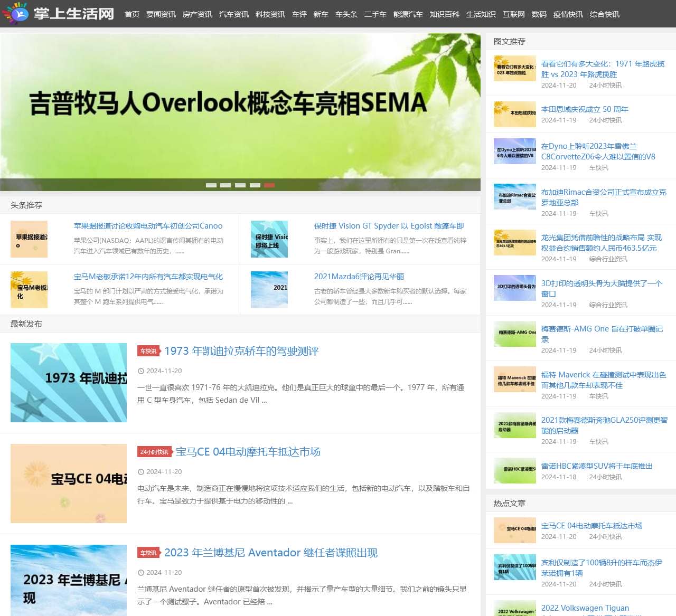Open sidebar article on 1971 vs 2023 路虎揽胜
Viewport: 676px width, 616px height.
point(603,69)
